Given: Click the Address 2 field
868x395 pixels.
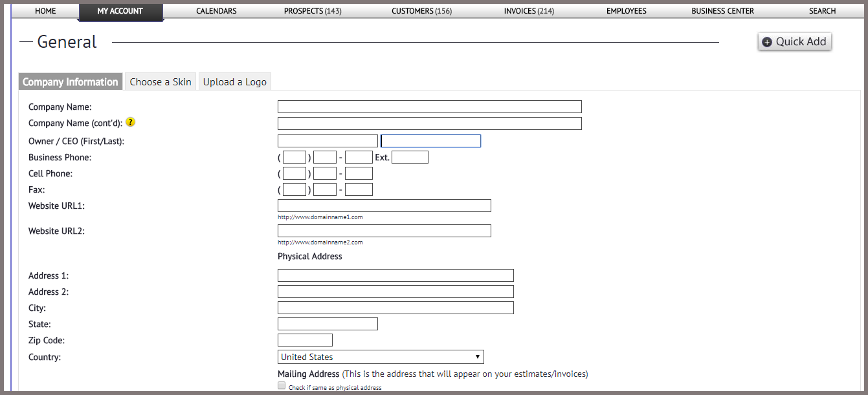Looking at the screenshot, I should click(395, 292).
